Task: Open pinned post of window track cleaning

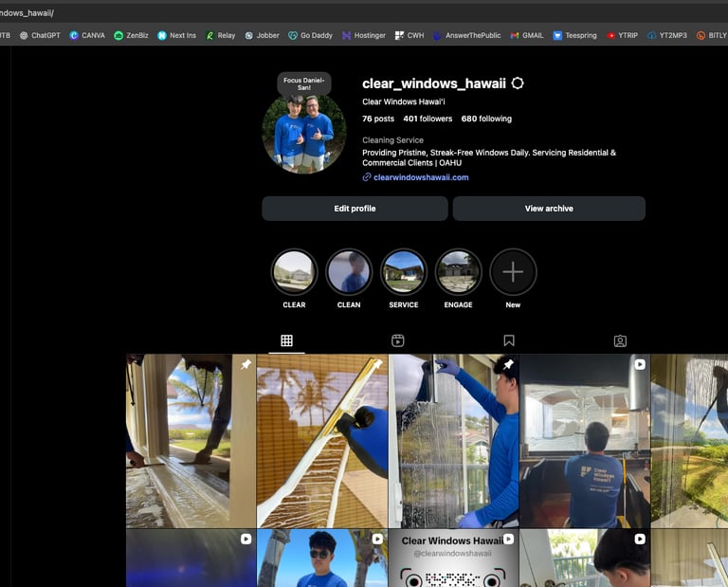Action: [x=191, y=441]
